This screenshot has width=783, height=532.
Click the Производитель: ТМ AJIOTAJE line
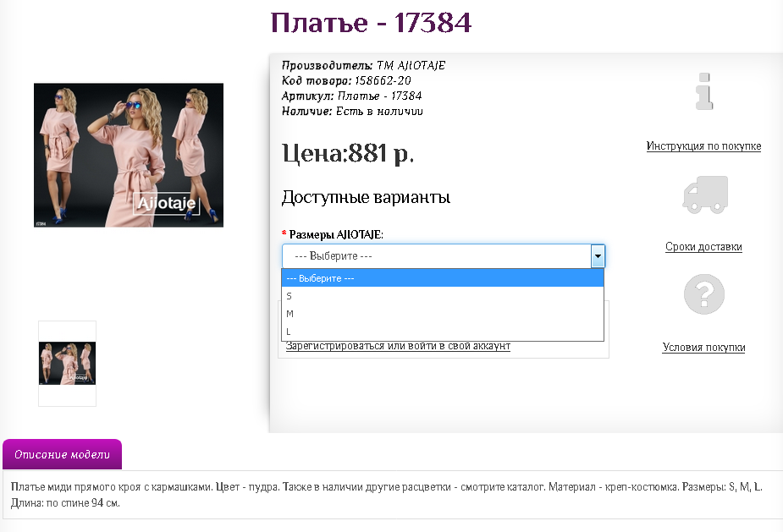(x=363, y=65)
